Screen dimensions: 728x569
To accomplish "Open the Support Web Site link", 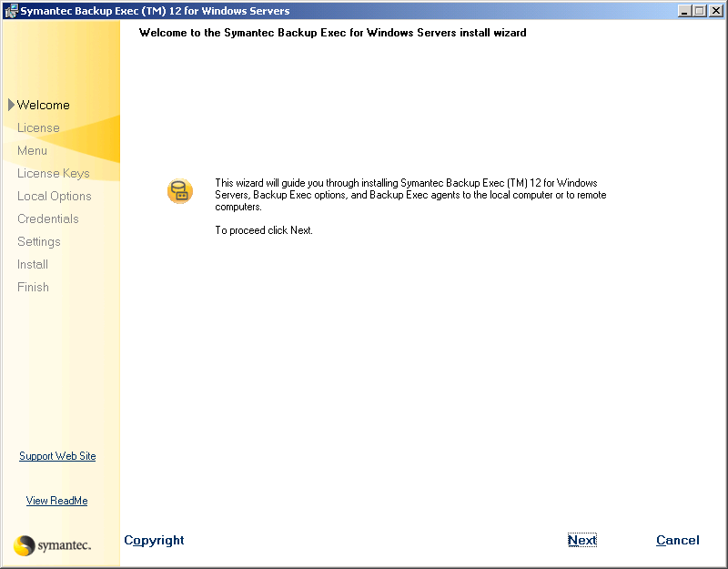I will [x=57, y=456].
